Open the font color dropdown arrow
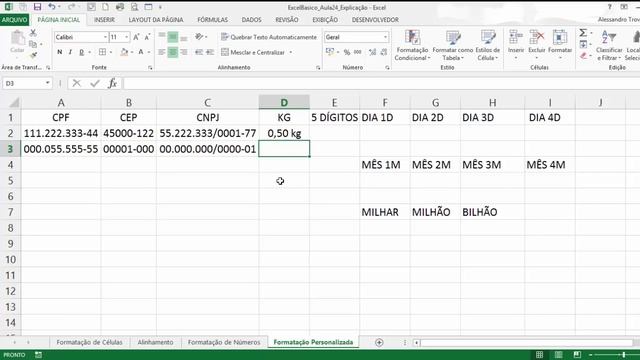This screenshot has height=360, width=640. pyautogui.click(x=149, y=52)
